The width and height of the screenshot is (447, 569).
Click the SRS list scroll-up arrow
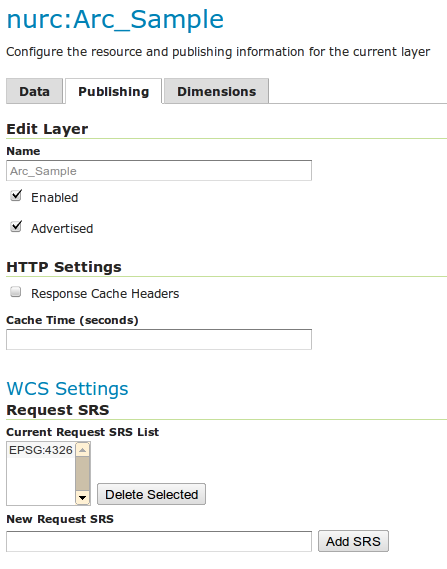tap(83, 450)
